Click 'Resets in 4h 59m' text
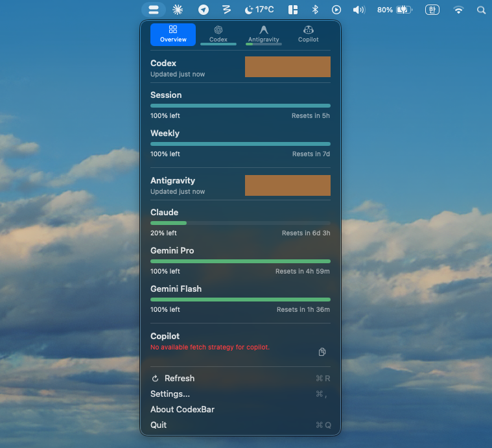Viewport: 492px width, 448px height. click(303, 272)
